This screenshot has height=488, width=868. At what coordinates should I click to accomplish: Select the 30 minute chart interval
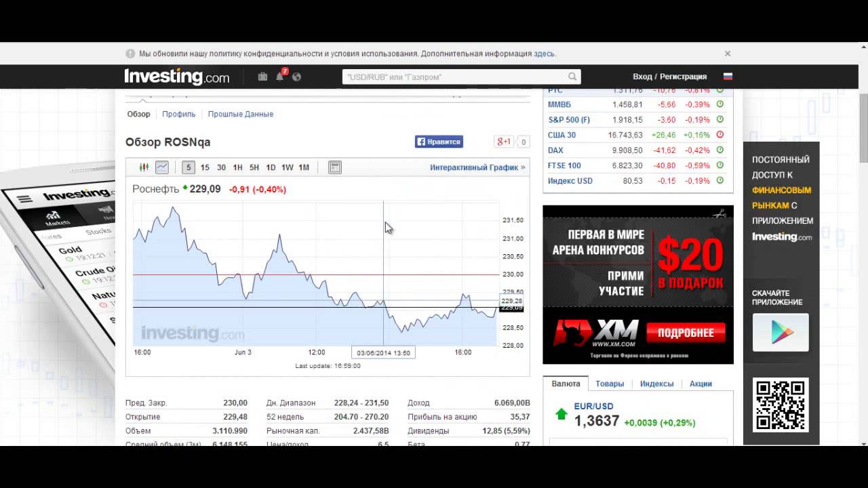221,167
